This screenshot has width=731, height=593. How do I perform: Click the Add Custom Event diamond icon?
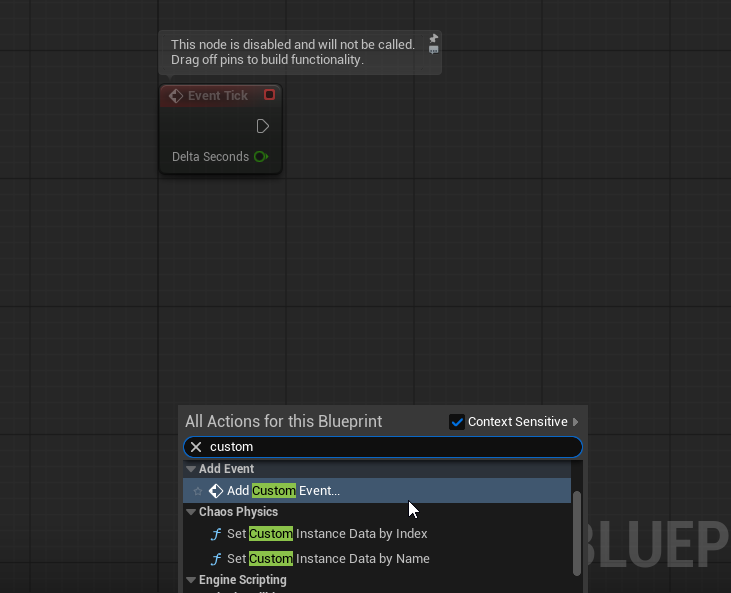216,491
